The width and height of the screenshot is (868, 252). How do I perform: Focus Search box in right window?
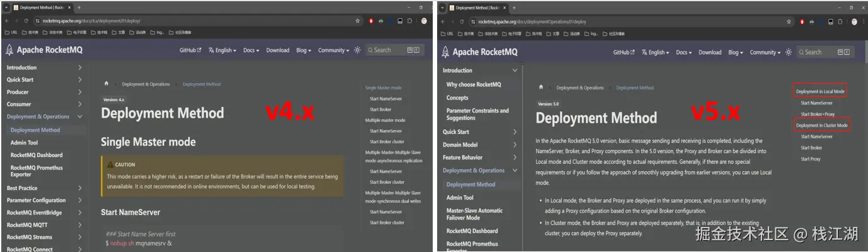(825, 53)
